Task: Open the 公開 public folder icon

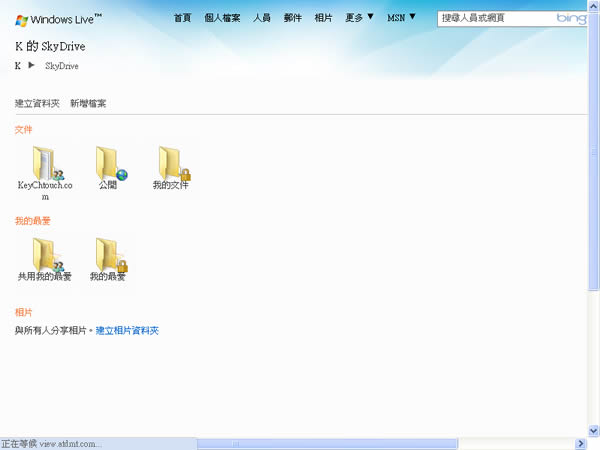Action: [108, 164]
